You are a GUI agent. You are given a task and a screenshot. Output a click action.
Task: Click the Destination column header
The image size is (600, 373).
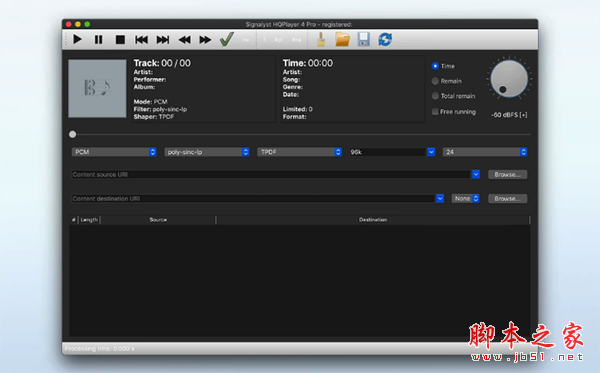click(x=373, y=220)
